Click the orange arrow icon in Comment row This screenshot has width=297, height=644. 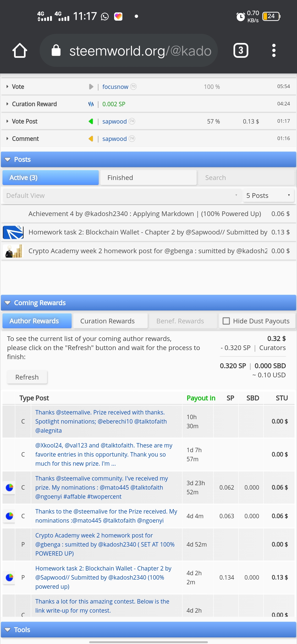(x=91, y=139)
